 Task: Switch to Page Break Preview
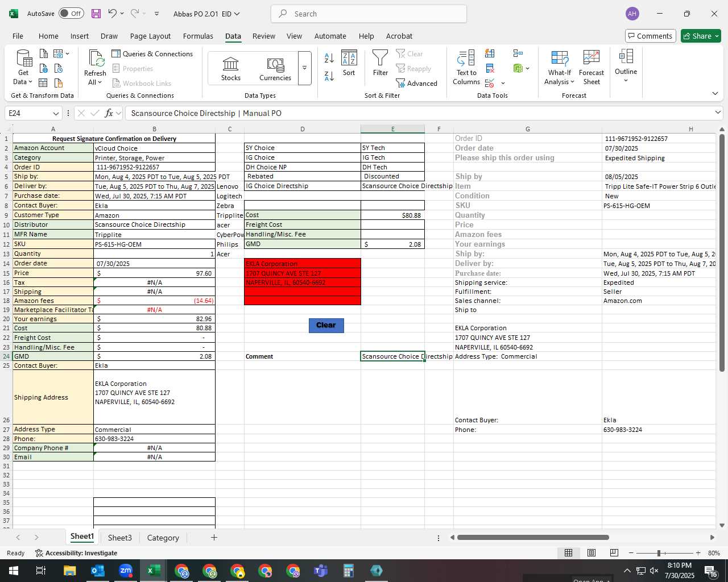point(614,553)
